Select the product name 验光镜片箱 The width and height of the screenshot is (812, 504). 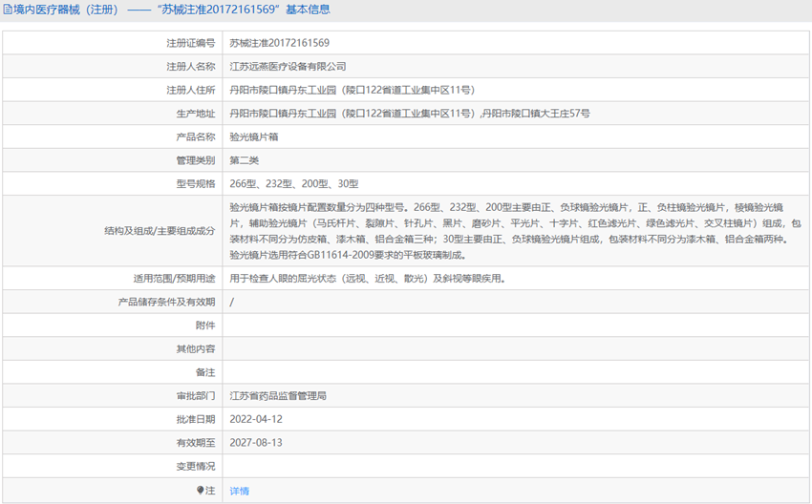click(254, 136)
